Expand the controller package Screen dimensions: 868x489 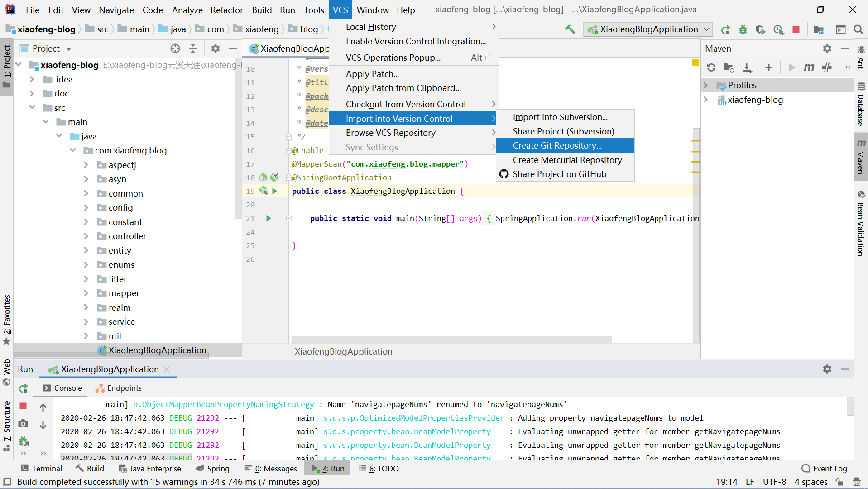click(x=86, y=236)
